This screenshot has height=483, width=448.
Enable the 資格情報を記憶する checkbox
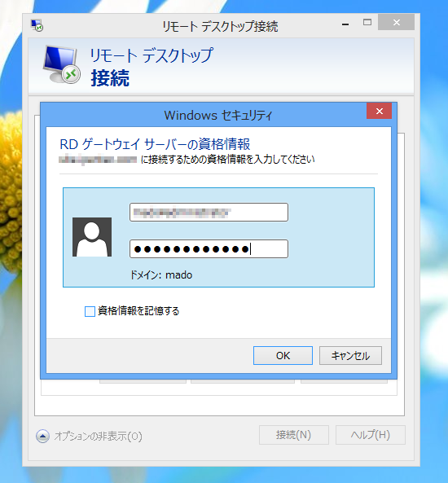pyautogui.click(x=90, y=311)
